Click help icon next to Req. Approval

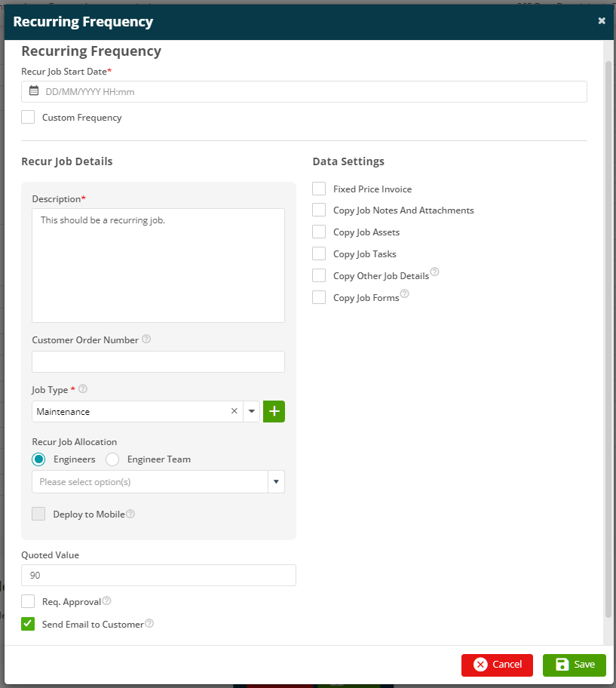pos(106,600)
